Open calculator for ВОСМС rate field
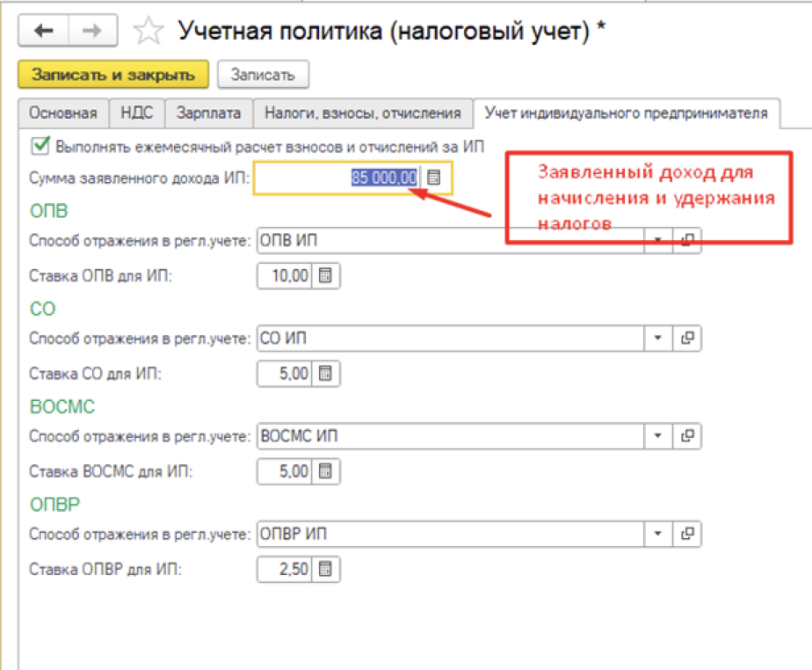 pos(325,471)
